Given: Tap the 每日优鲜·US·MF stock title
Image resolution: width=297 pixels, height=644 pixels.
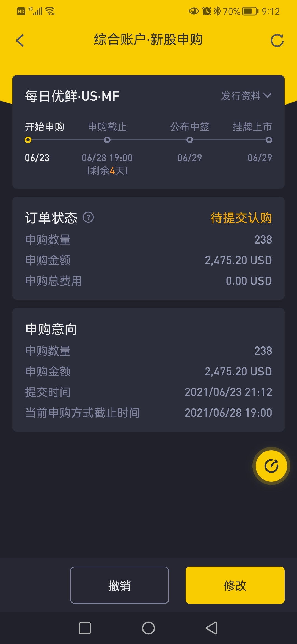Looking at the screenshot, I should click(x=72, y=96).
